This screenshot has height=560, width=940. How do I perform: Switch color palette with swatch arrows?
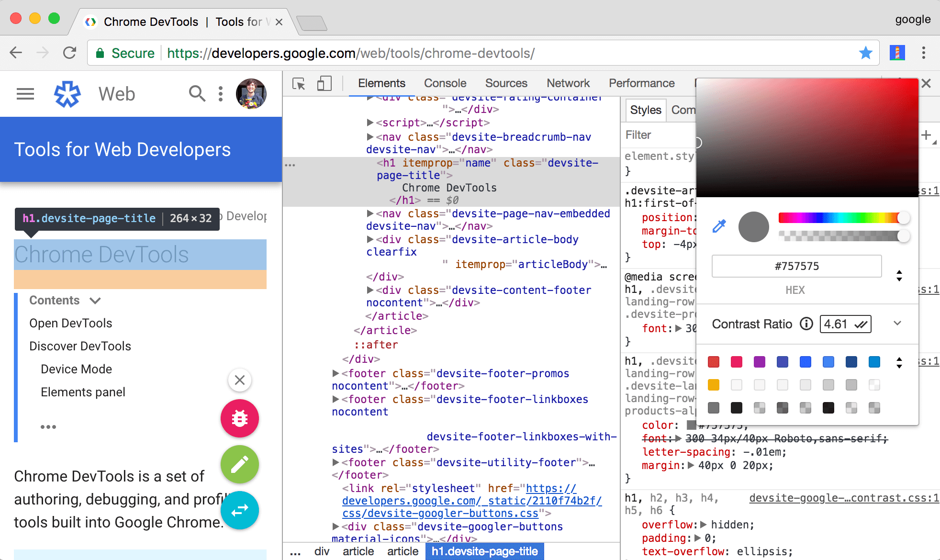[899, 363]
